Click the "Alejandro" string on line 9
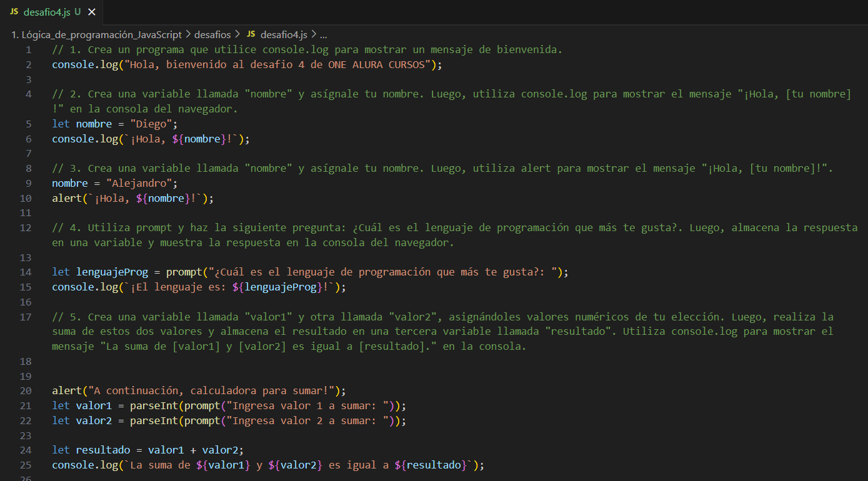Image resolution: width=868 pixels, height=481 pixels. click(x=139, y=184)
